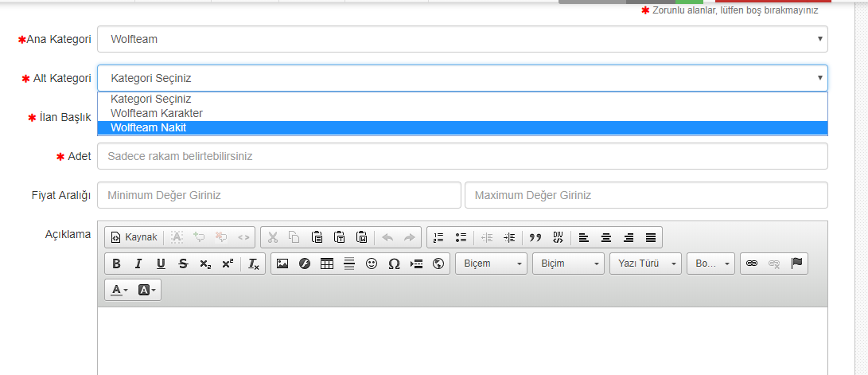Open the Bo... font size dropdown

coord(711,264)
